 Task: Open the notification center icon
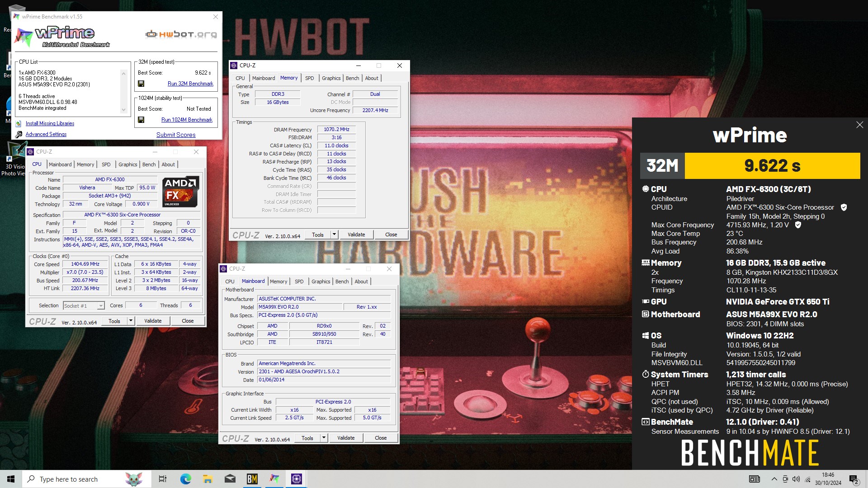pos(854,479)
